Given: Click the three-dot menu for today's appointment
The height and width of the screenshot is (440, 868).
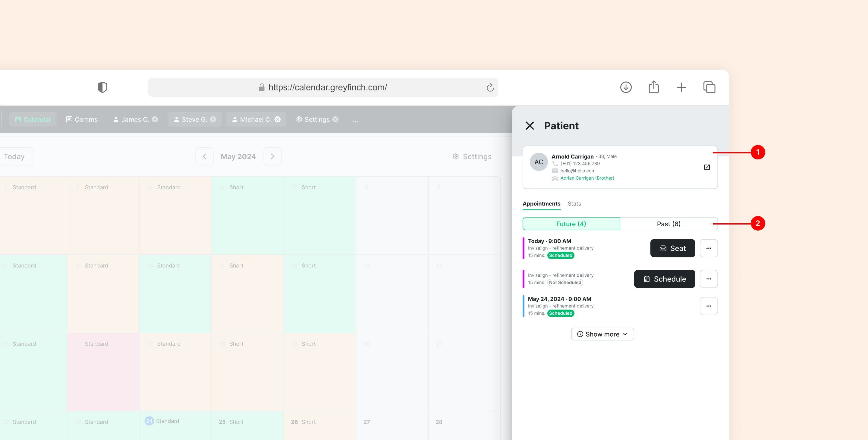Looking at the screenshot, I should click(709, 248).
